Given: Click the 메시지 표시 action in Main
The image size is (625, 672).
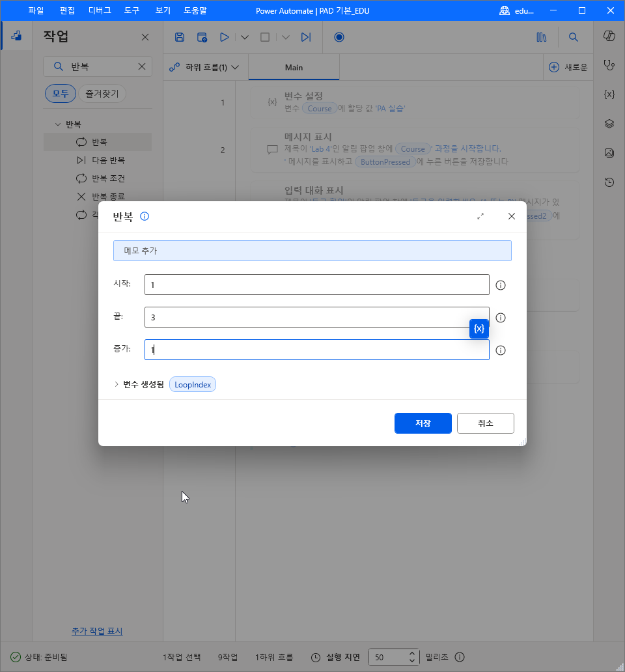Looking at the screenshot, I should coord(415,150).
